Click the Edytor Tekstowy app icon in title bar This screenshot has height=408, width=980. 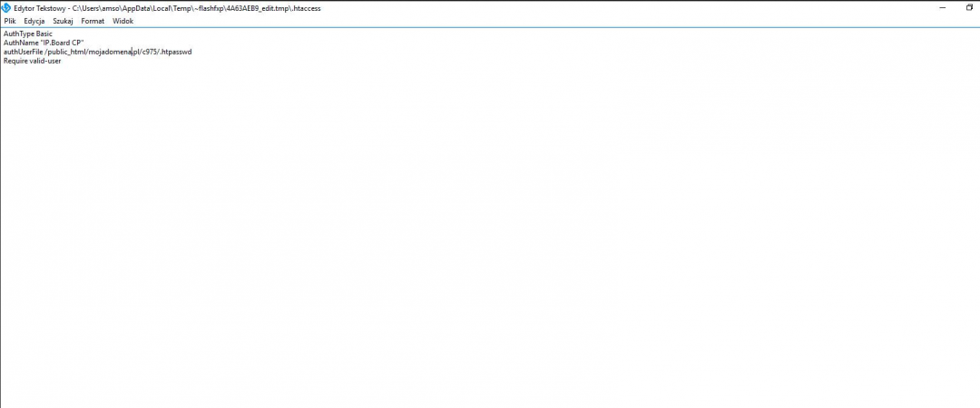point(5,7)
